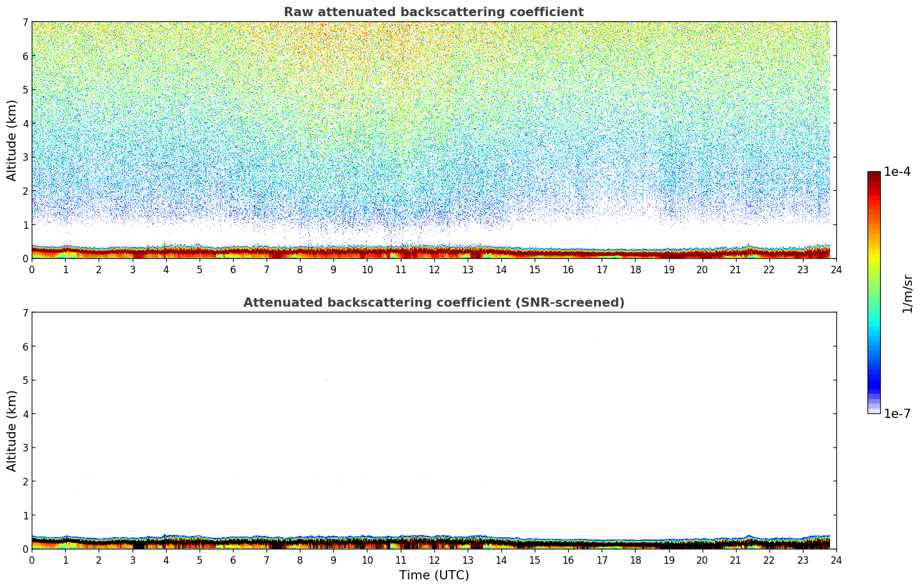Click hour 12 tick label on top plot
Screen dimensions: 920x588
point(434,270)
